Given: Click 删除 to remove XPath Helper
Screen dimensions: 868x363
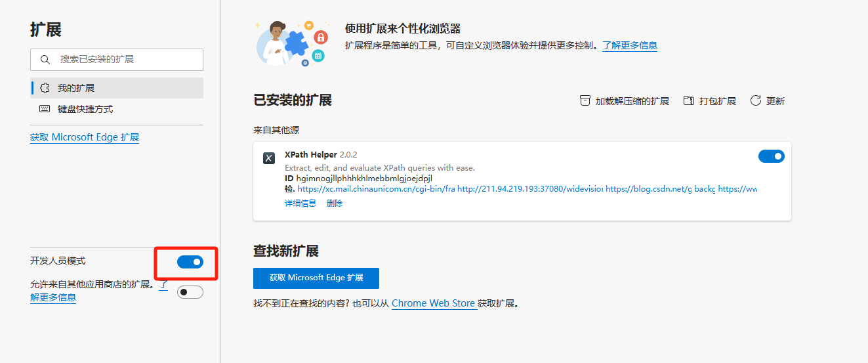Looking at the screenshot, I should (x=335, y=203).
